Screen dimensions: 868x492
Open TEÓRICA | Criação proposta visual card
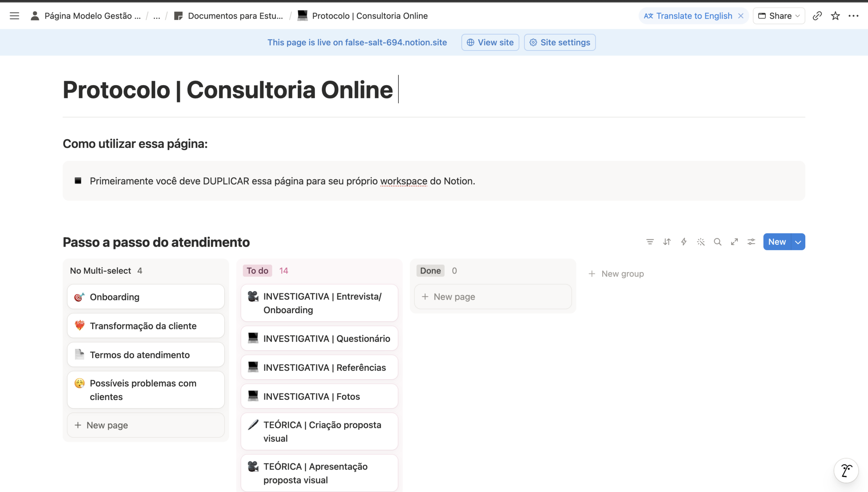[x=319, y=431]
